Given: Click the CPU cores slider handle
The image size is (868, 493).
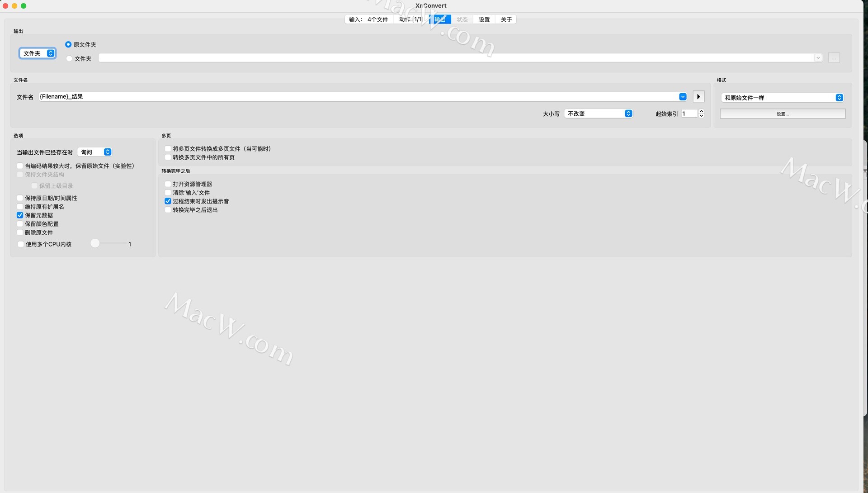Looking at the screenshot, I should pyautogui.click(x=95, y=244).
